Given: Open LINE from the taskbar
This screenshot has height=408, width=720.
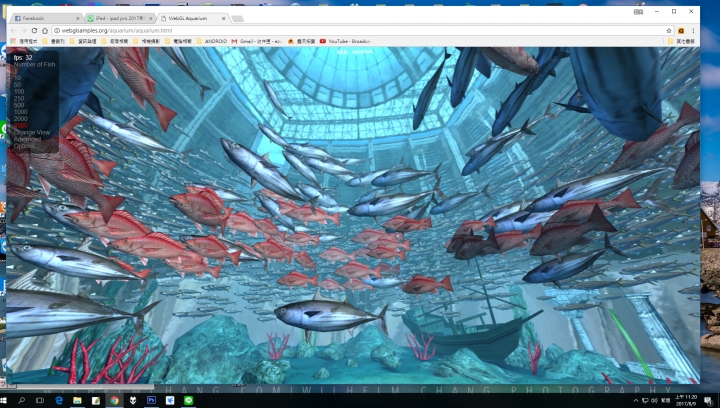Looking at the screenshot, I should [x=188, y=400].
